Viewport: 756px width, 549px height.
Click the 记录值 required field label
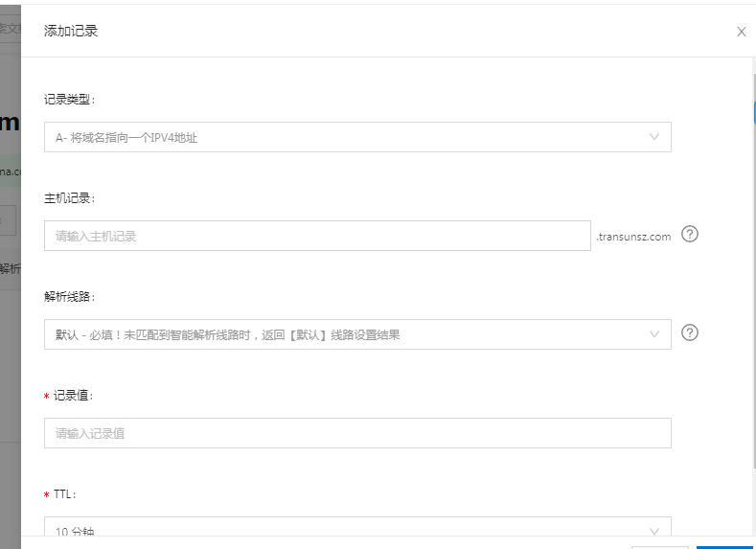(x=73, y=396)
